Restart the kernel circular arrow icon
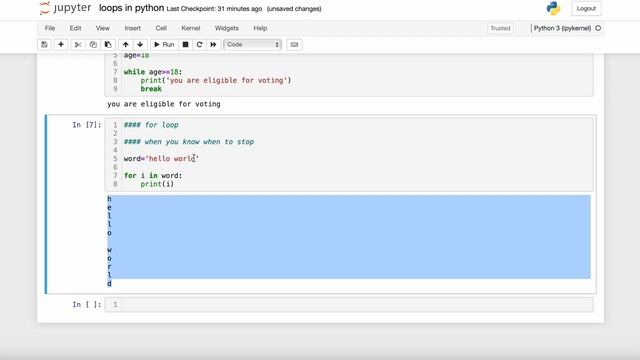Image resolution: width=640 pixels, height=360 pixels. point(199,44)
